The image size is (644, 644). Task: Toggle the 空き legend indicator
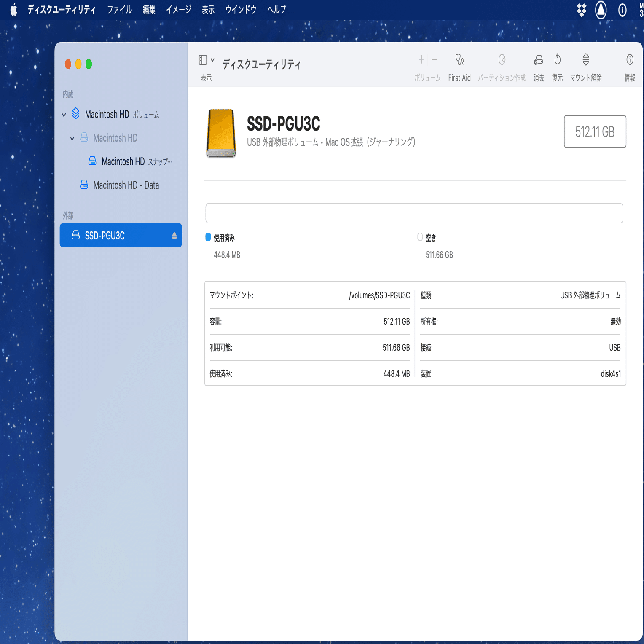pyautogui.click(x=420, y=237)
